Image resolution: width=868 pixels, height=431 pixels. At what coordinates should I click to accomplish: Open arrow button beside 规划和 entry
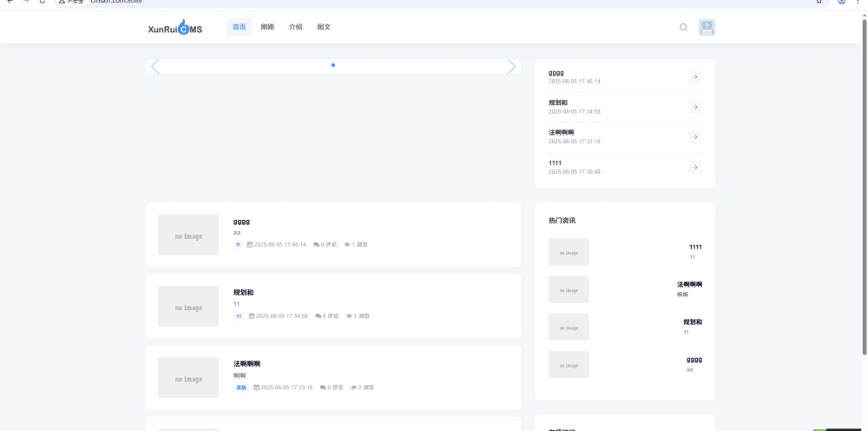click(695, 107)
